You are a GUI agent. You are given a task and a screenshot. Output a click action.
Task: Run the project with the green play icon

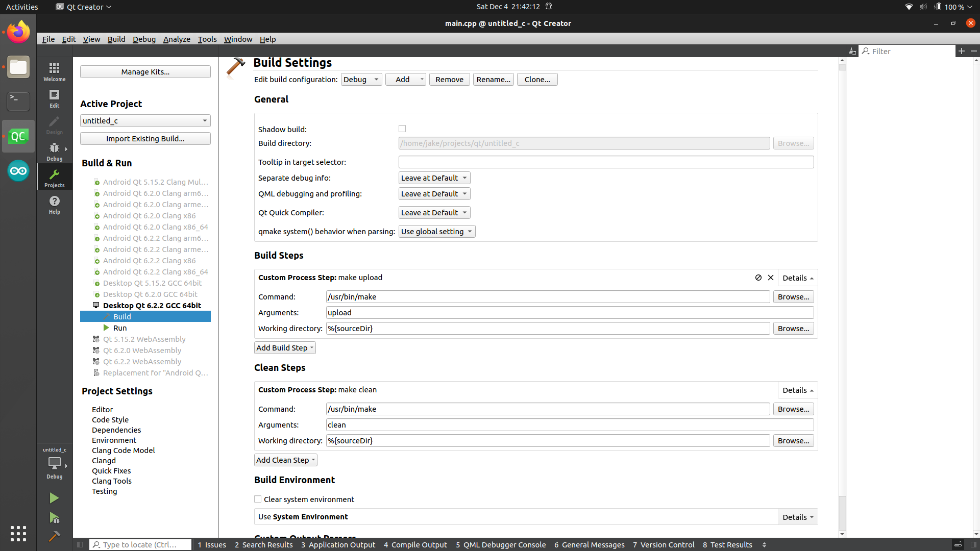click(54, 498)
